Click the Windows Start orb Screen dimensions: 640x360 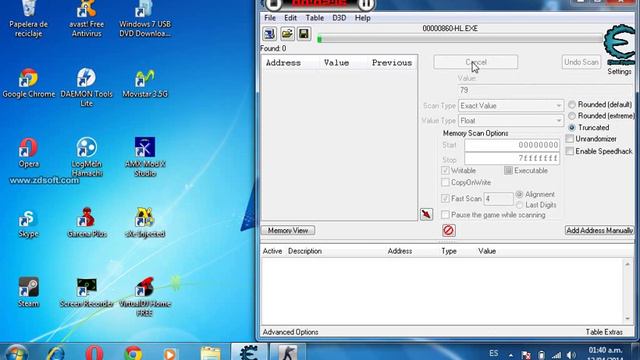[16, 352]
